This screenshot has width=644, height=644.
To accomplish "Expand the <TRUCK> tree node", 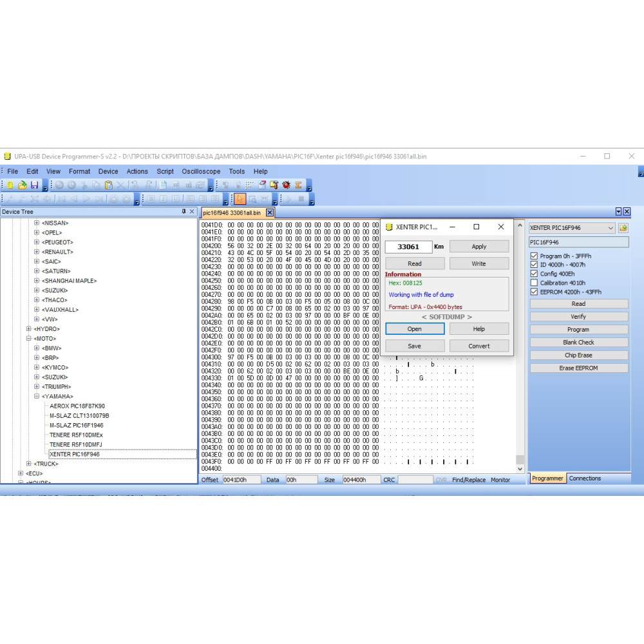I will [29, 464].
